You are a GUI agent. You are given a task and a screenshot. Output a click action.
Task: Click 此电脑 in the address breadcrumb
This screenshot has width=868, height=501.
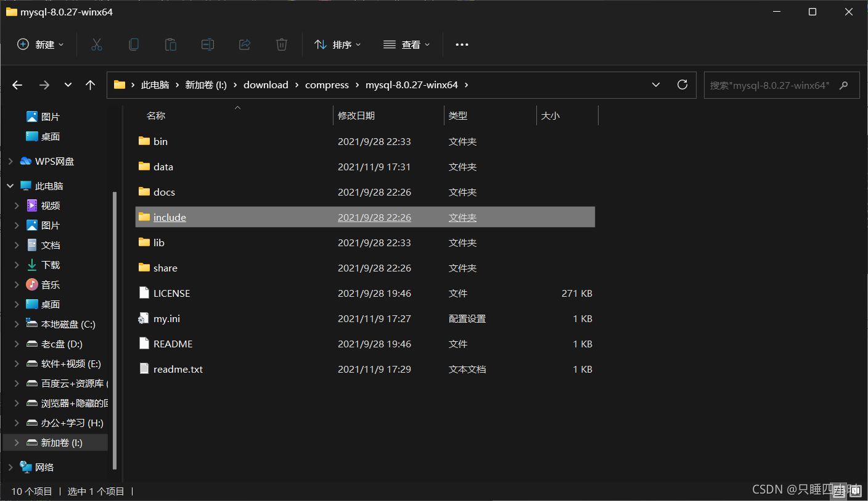point(155,85)
